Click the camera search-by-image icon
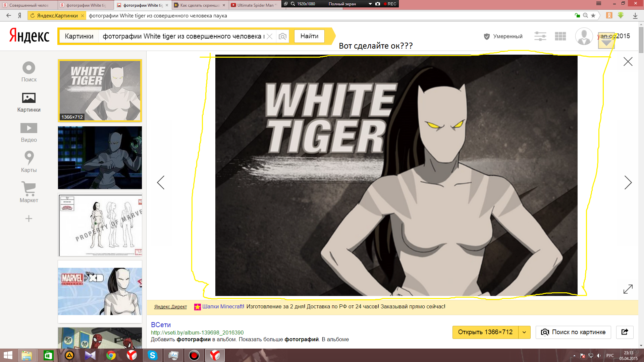The height and width of the screenshot is (362, 644). pyautogui.click(x=283, y=36)
